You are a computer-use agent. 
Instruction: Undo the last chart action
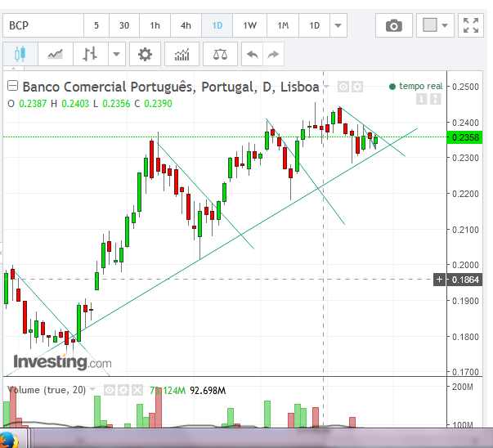(252, 54)
